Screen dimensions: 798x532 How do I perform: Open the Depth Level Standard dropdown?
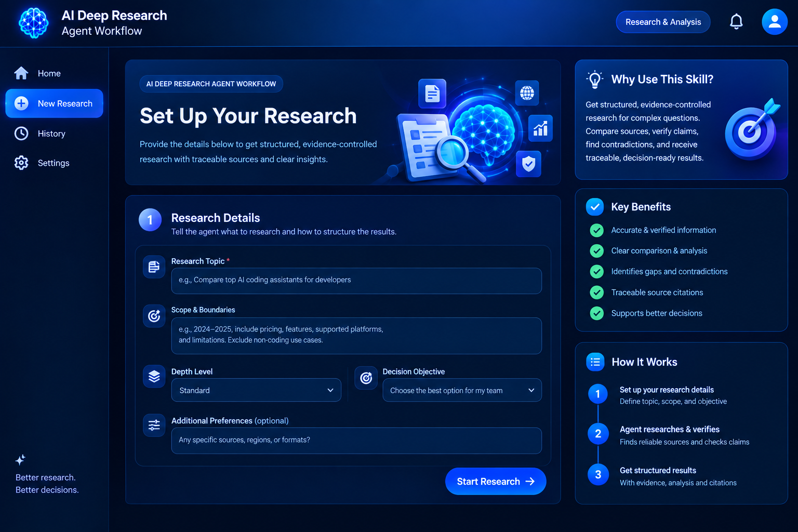pyautogui.click(x=256, y=390)
